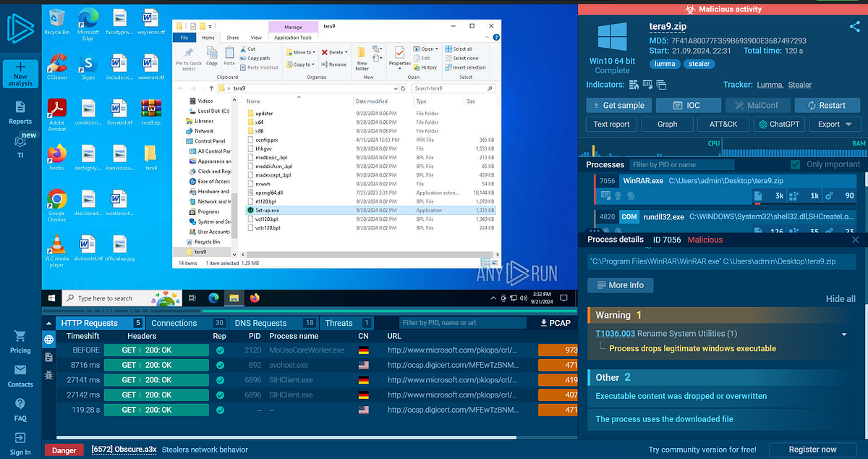Select the Google Chrome desktop icon
The width and height of the screenshot is (868, 459).
57,205
